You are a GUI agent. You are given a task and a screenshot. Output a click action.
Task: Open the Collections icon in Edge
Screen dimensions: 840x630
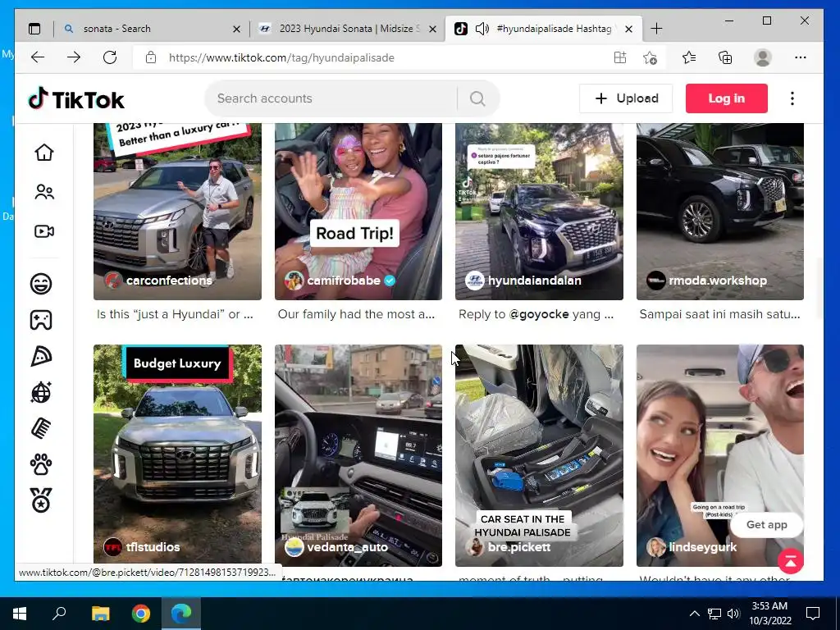[x=725, y=57]
